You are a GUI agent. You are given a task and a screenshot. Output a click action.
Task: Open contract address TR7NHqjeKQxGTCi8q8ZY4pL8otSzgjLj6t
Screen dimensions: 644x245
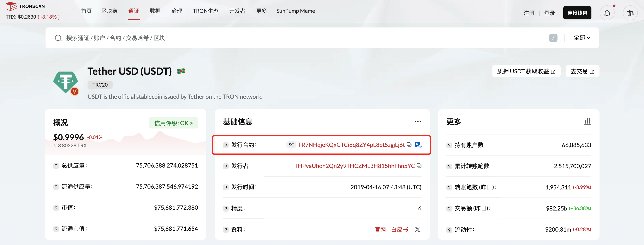(351, 145)
